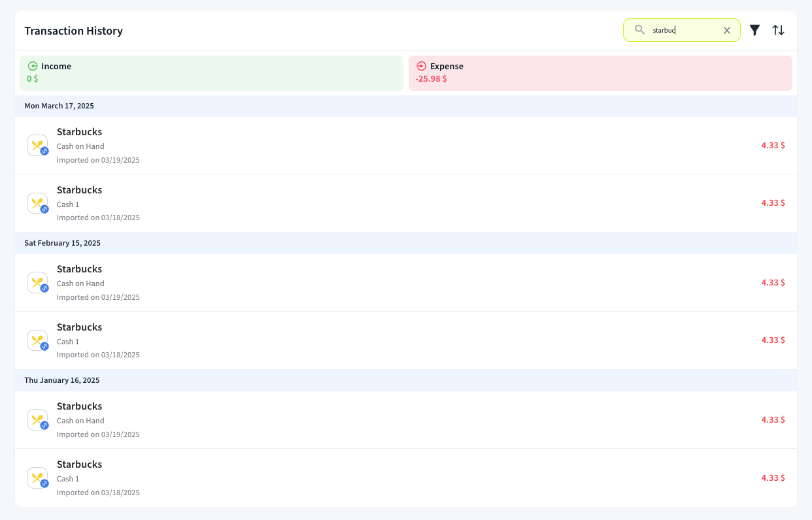Open March 17 Starbucks Cash on Hand transaction
This screenshot has height=520, width=812.
tap(406, 145)
